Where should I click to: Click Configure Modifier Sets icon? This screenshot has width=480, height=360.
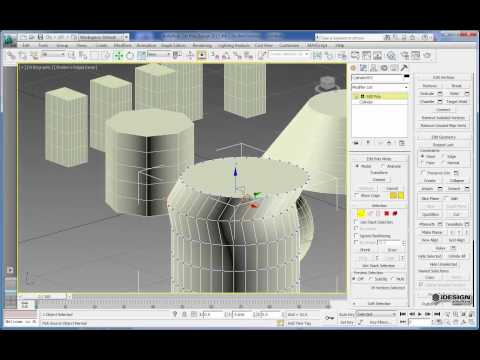tap(402, 143)
